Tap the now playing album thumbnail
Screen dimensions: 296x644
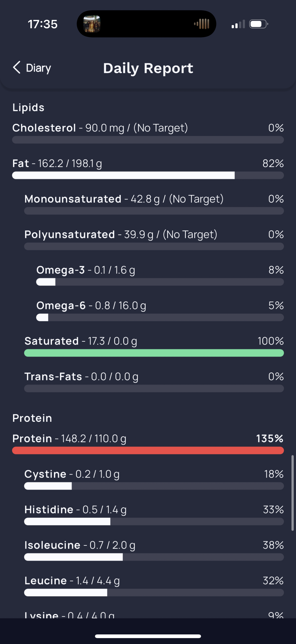[x=92, y=24]
